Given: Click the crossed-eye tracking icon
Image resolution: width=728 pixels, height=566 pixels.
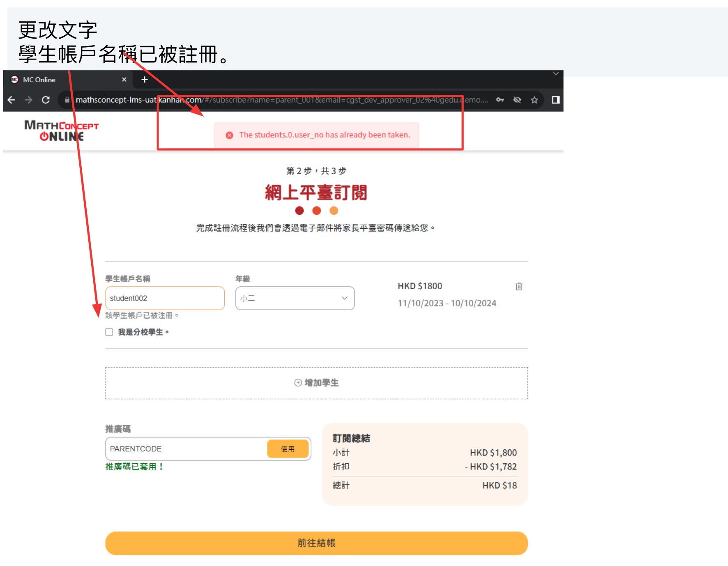Looking at the screenshot, I should click(517, 100).
